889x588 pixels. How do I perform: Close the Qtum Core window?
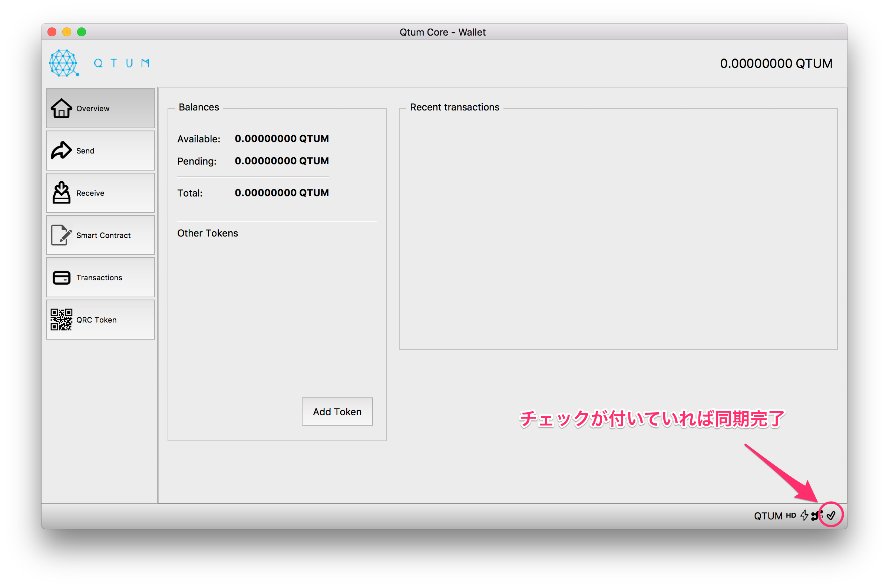pos(52,32)
